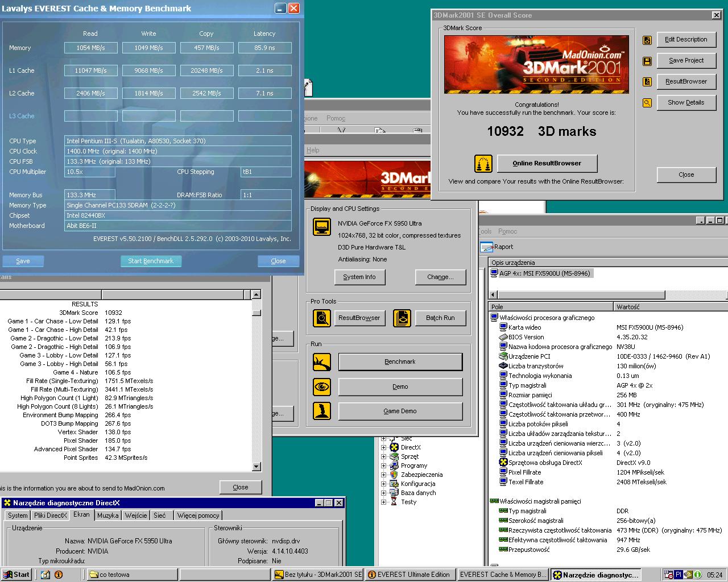Click the Sprzęt hardware icon in tree

[x=394, y=456]
